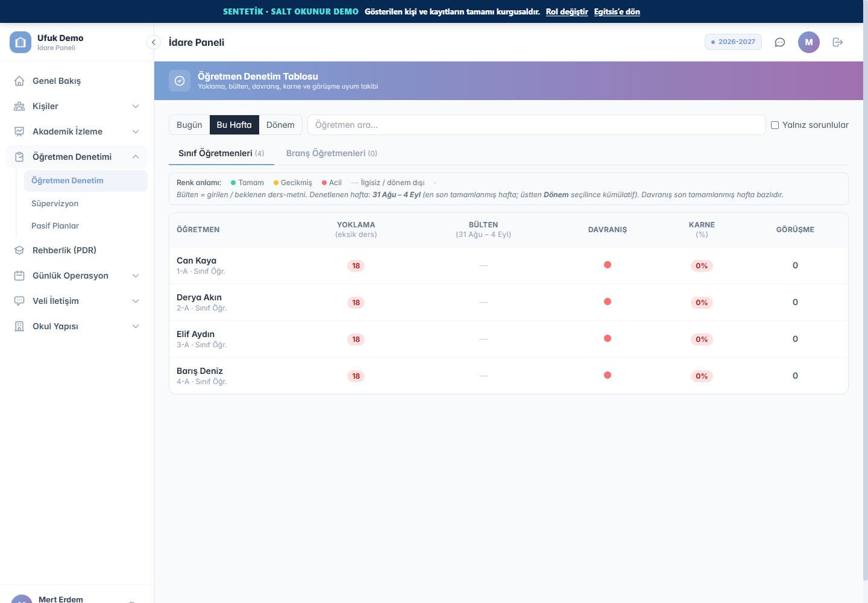This screenshot has height=603, width=868.
Task: Open Süpervizyon submenu item
Action: pos(86,203)
